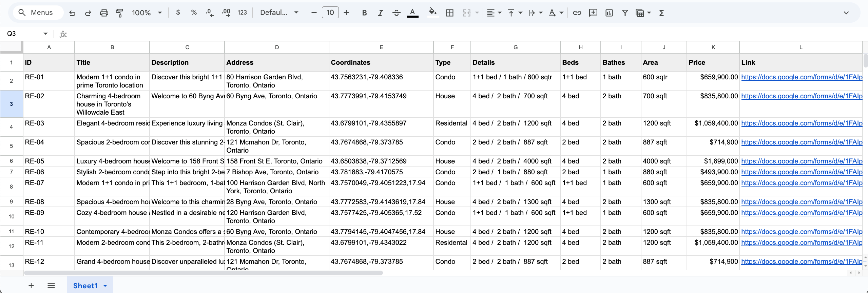Click the horizontal scrollbar thumb

(203, 273)
